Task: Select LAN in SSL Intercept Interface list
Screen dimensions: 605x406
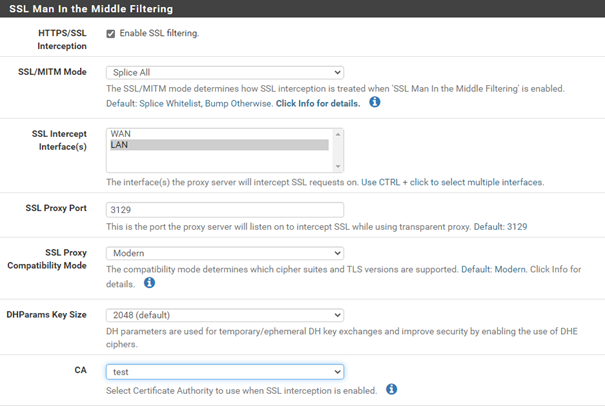Action: (x=219, y=145)
